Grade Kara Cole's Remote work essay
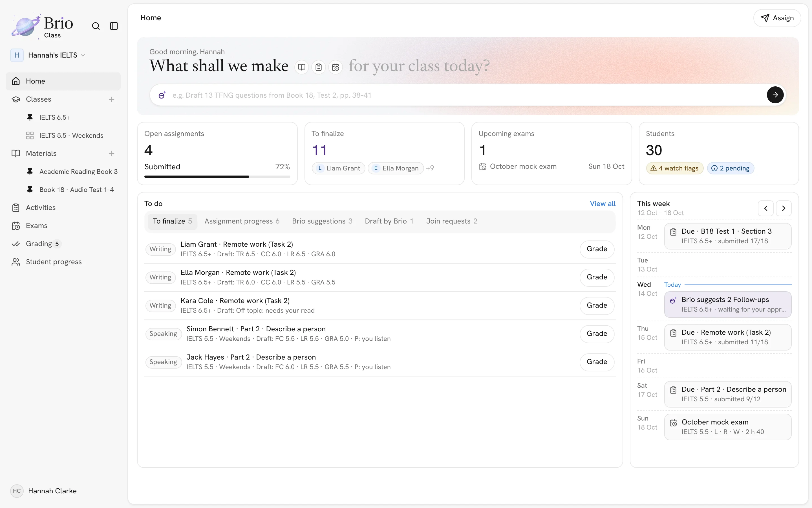Screen dimensions: 812x508 point(597,305)
